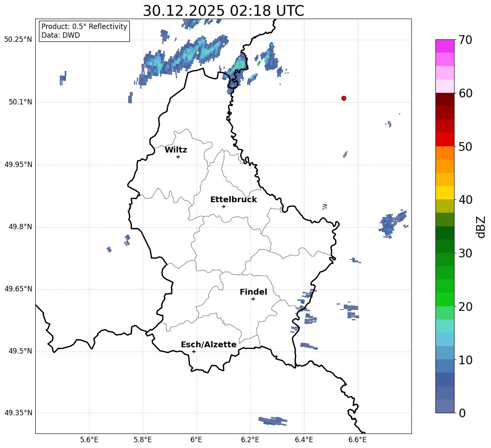Image resolution: width=491 pixels, height=448 pixels.
Task: Click the 49.5°N latitude label
Action: [x=20, y=351]
